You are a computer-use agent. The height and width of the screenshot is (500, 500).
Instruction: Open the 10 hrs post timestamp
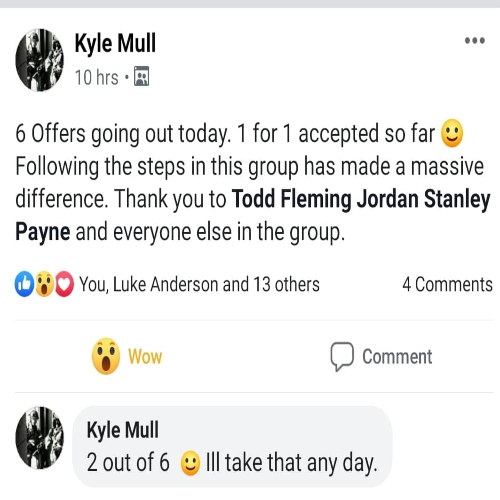96,77
